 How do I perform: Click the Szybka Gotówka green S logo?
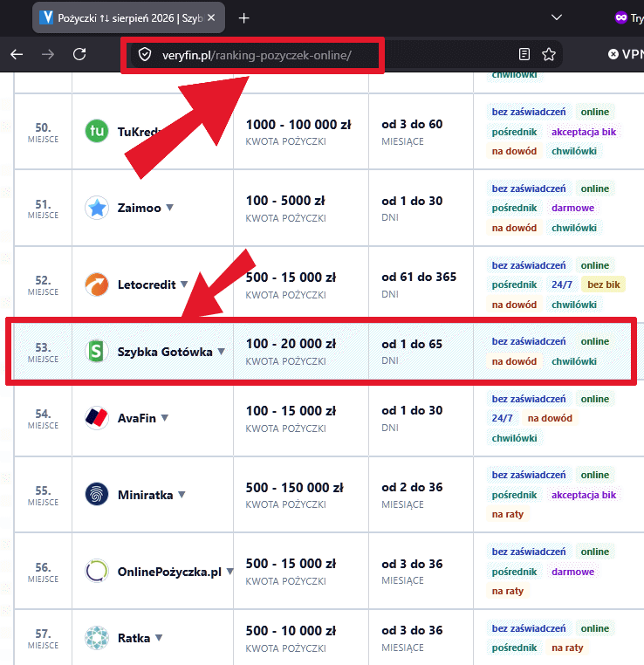(x=97, y=352)
